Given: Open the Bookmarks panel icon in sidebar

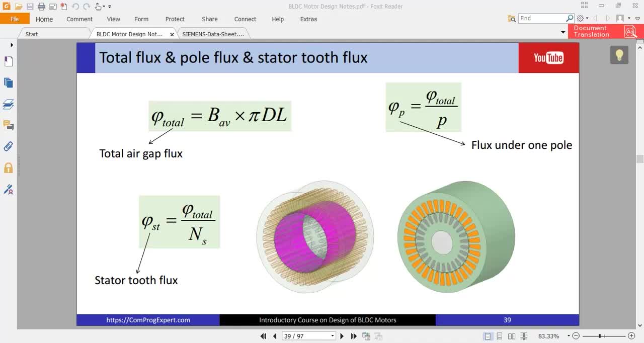Looking at the screenshot, I should tap(9, 61).
